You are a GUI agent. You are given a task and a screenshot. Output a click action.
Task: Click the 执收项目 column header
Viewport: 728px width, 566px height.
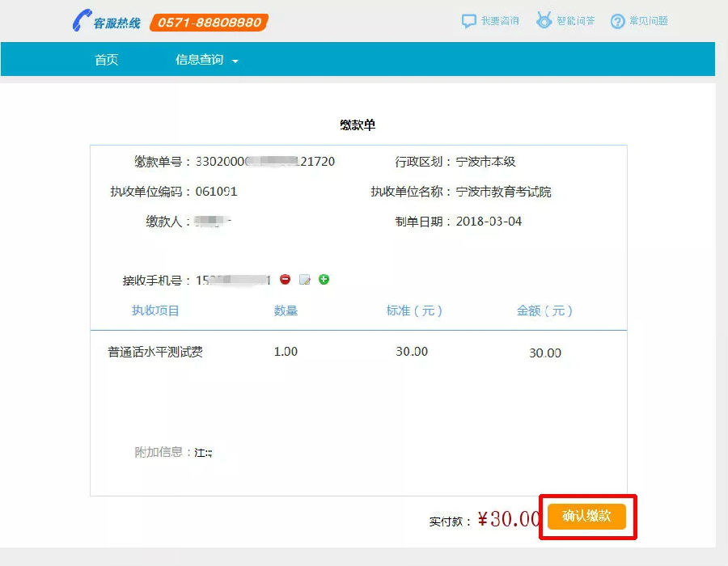[x=155, y=310]
